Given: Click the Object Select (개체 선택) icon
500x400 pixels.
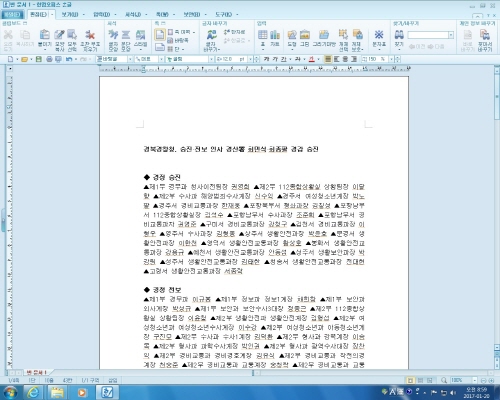Looking at the screenshot, I should click(343, 36).
